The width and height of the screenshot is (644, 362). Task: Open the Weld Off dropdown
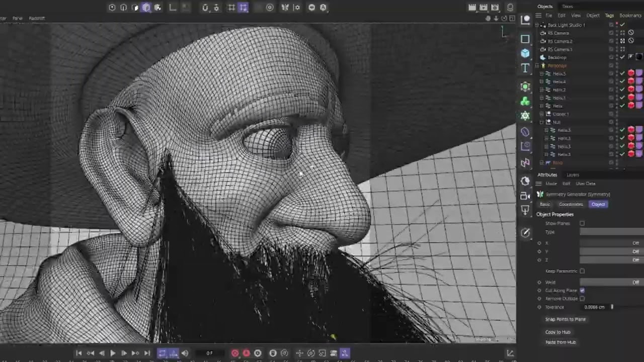612,283
